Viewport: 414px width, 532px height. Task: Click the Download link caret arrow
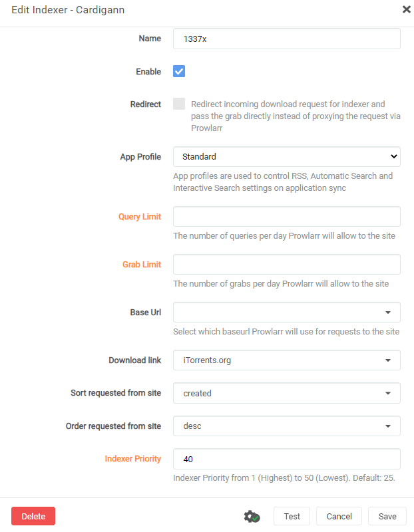click(x=388, y=360)
